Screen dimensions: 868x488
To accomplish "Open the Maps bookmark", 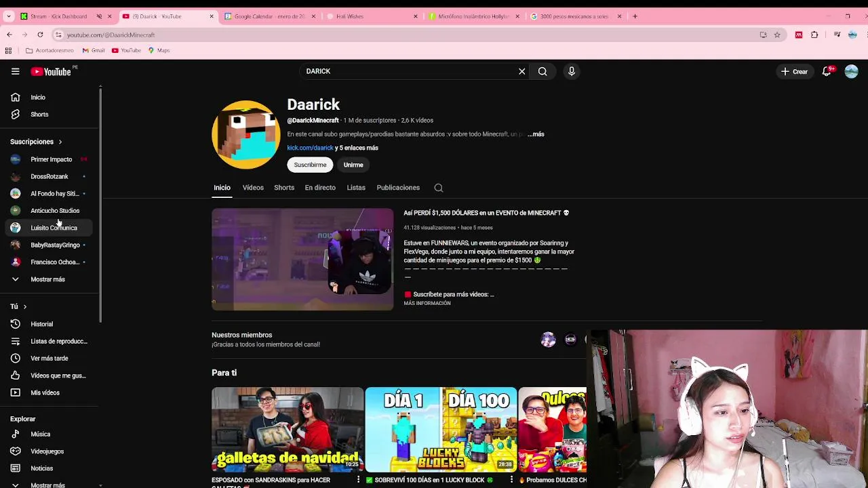I will pyautogui.click(x=159, y=50).
